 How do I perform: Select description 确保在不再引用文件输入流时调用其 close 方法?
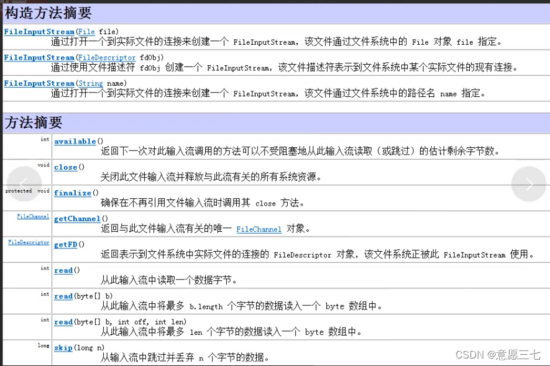tap(202, 203)
